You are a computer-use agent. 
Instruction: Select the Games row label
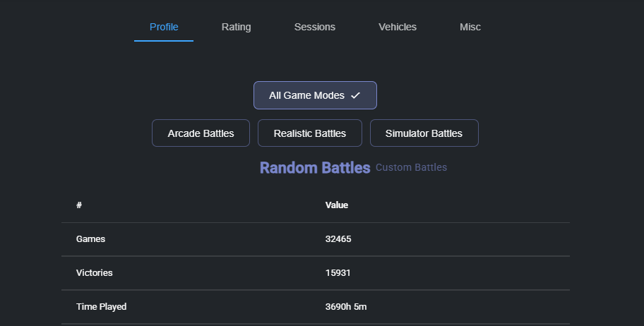90,239
